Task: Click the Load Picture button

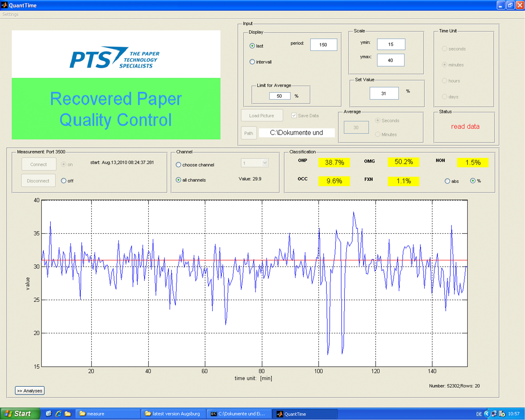Action: [262, 115]
